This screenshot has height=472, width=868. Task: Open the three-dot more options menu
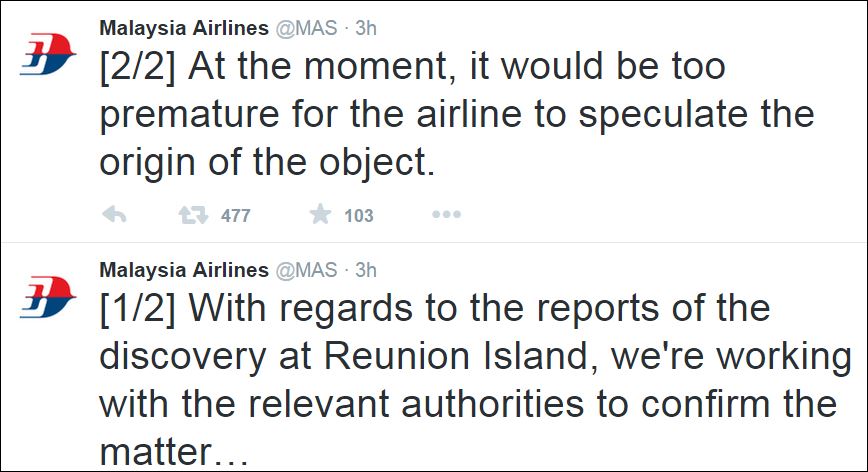point(445,215)
